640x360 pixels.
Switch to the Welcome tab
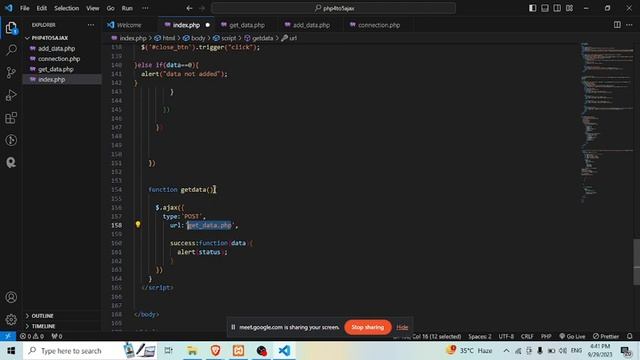129,25
